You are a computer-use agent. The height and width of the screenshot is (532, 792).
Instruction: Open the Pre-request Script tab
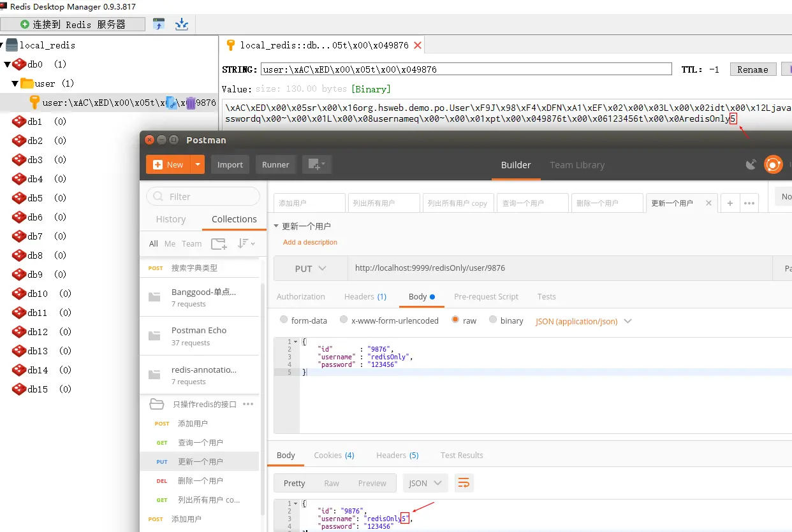tap(486, 296)
